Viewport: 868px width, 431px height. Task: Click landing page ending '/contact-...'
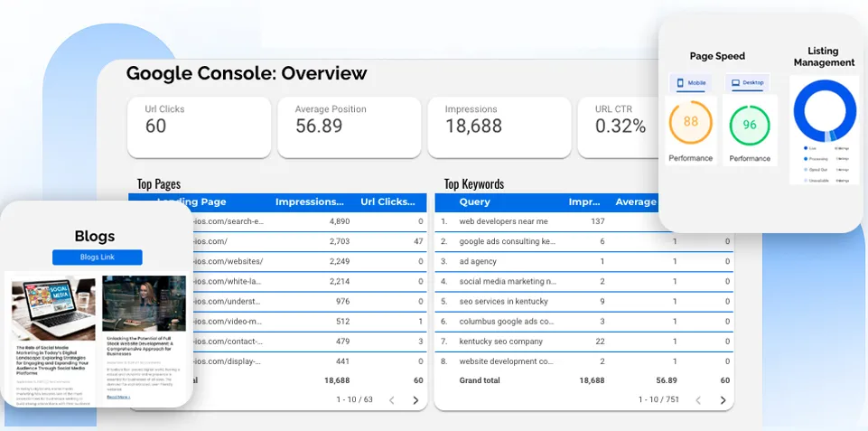(x=228, y=342)
